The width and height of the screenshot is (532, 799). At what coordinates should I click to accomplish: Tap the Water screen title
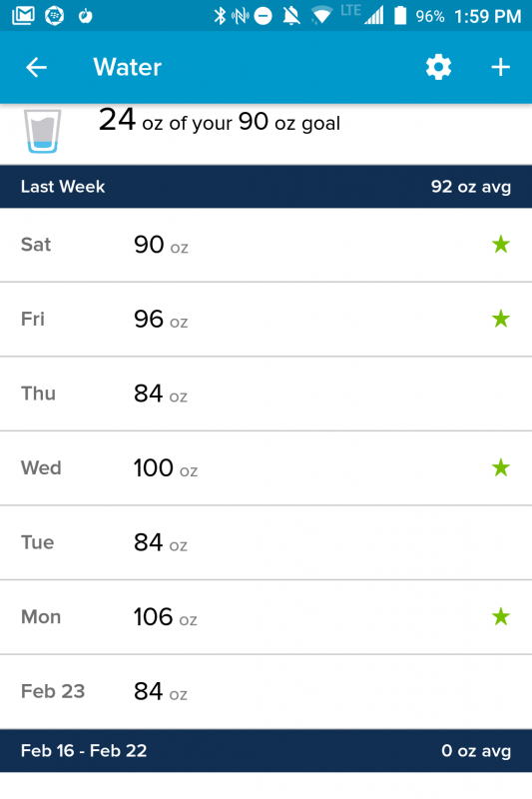click(128, 67)
